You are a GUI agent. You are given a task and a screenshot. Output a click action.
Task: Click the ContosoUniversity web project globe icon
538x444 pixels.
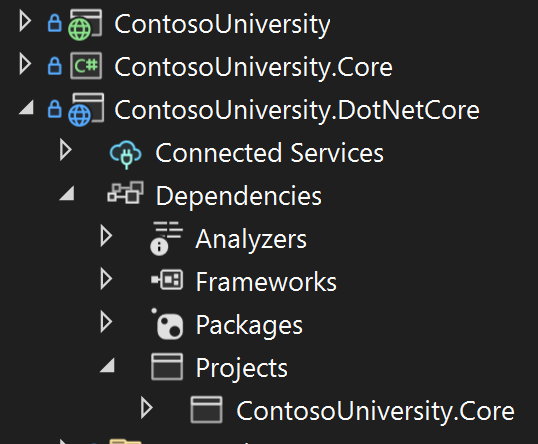coord(85,24)
